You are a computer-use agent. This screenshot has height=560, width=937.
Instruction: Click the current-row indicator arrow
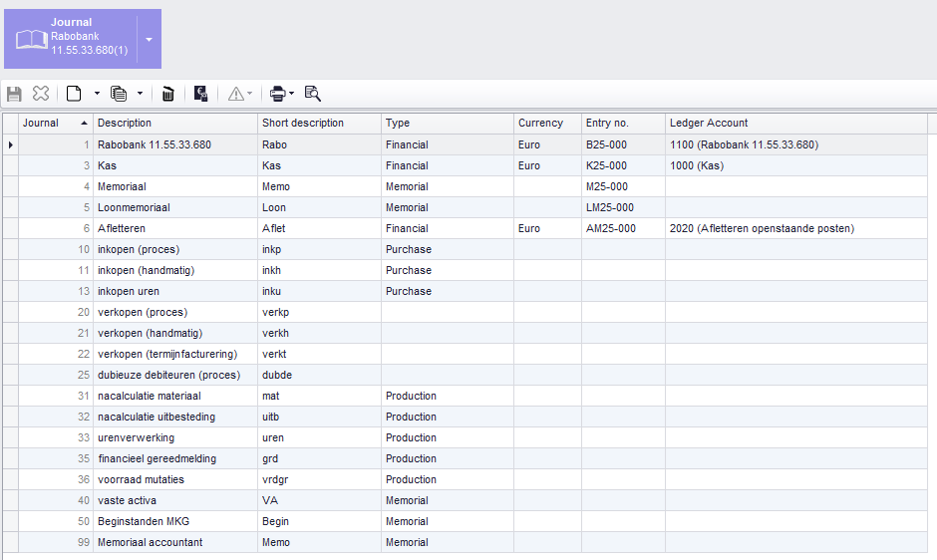11,144
